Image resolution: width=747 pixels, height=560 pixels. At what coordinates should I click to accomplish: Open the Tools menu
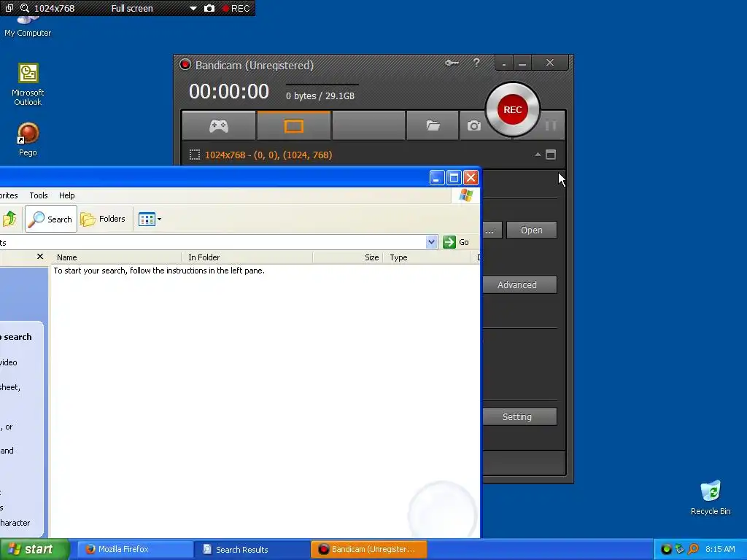[39, 195]
